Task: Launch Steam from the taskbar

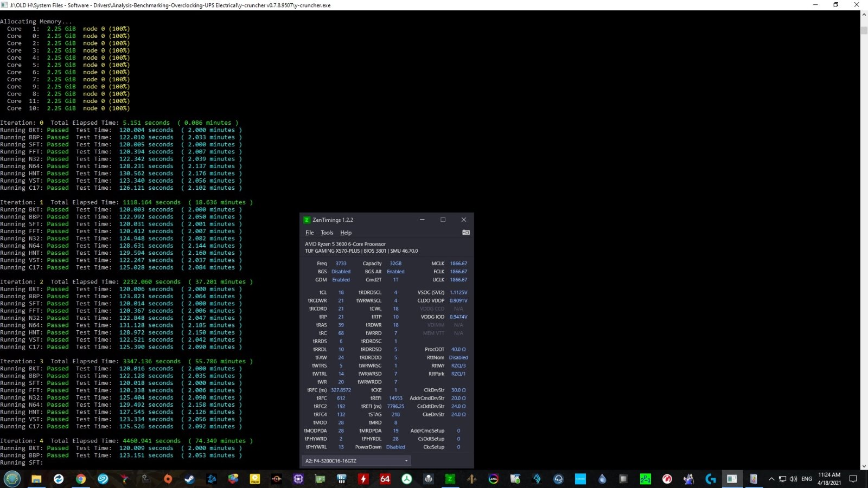Action: click(x=189, y=479)
